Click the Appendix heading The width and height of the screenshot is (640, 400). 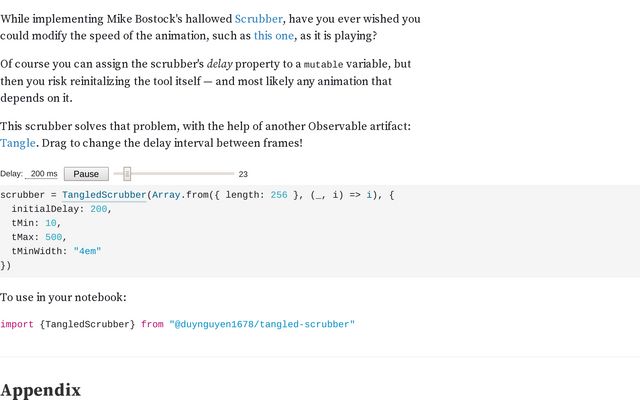click(40, 390)
